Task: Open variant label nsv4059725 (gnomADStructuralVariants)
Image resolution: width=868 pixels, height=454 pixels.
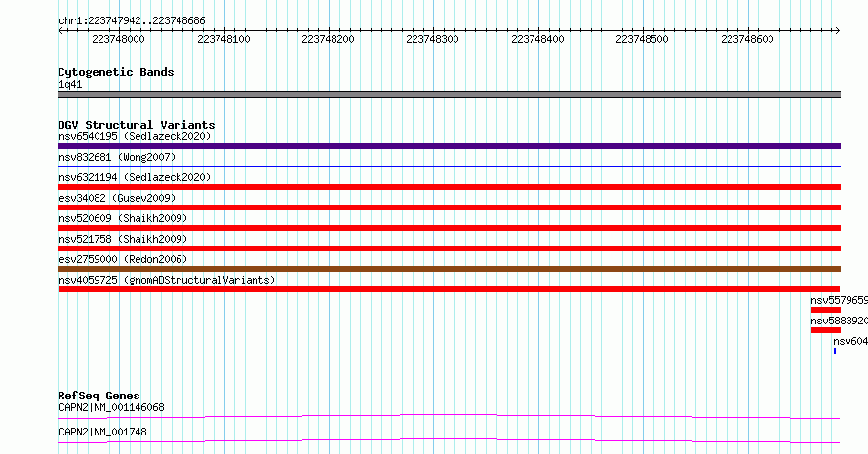Action: pyautogui.click(x=167, y=280)
